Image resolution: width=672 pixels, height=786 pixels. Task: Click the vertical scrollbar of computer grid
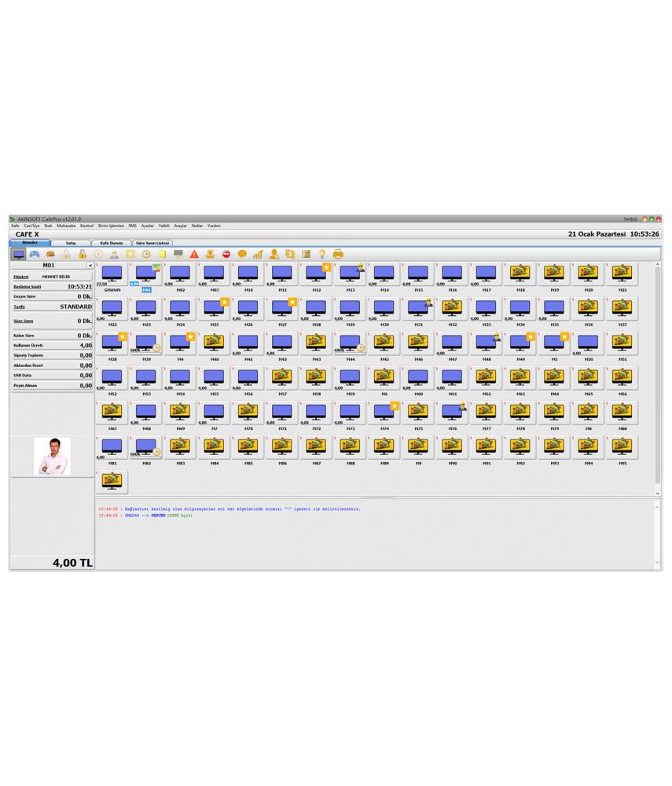click(x=658, y=377)
